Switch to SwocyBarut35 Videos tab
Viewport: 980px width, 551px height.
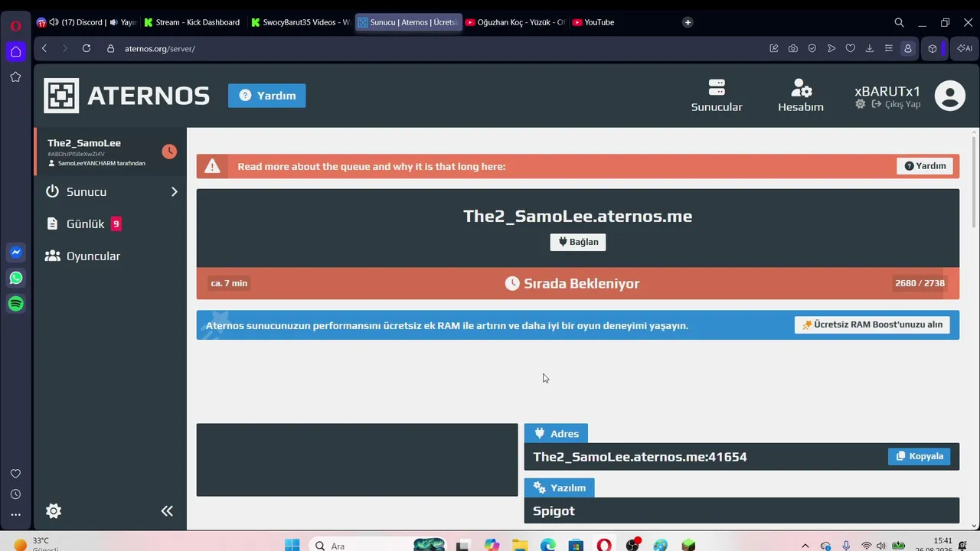click(x=301, y=22)
